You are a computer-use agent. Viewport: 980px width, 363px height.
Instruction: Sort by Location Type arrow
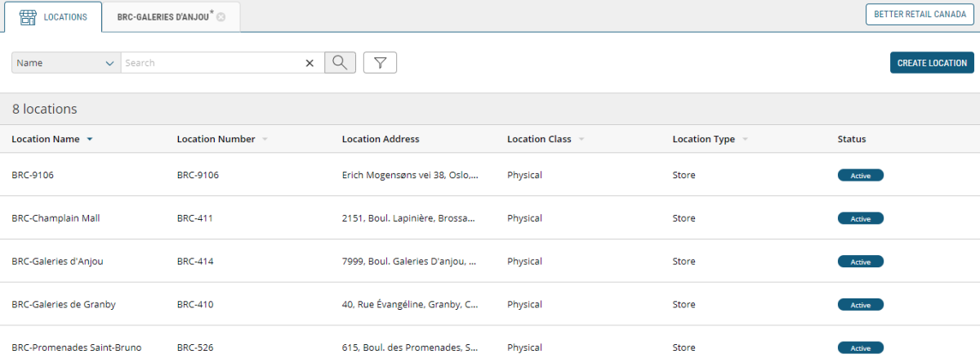click(x=745, y=140)
